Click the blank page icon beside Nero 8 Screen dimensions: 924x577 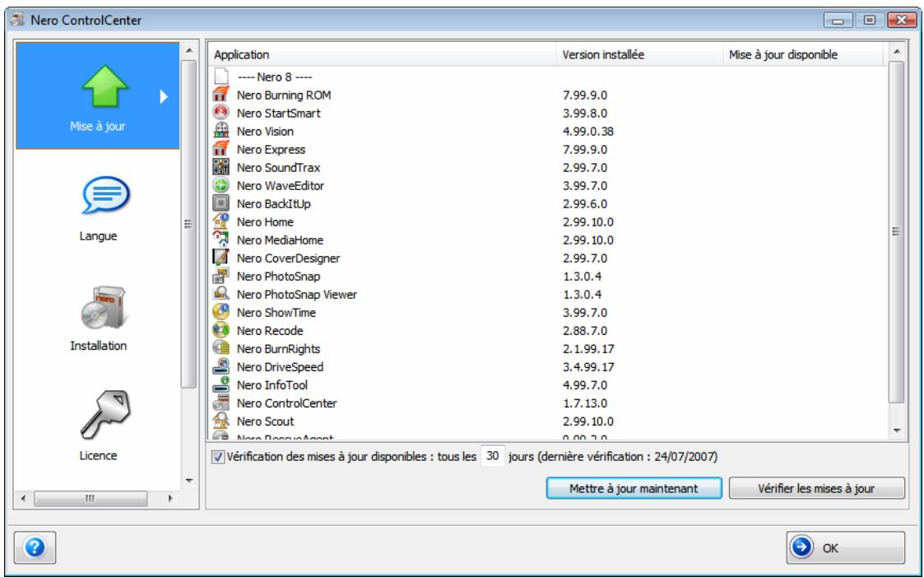pyautogui.click(x=221, y=77)
